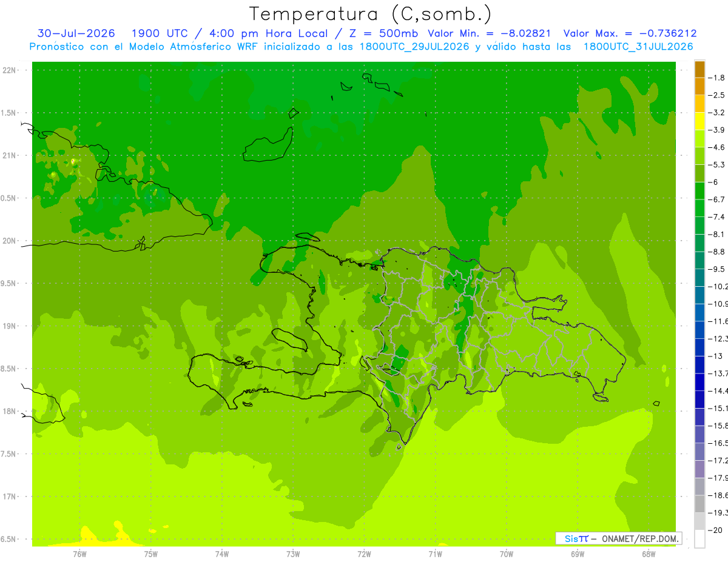The width and height of the screenshot is (728, 562).
Task: Click the '-6.7' colorbar value
Action: click(x=718, y=199)
